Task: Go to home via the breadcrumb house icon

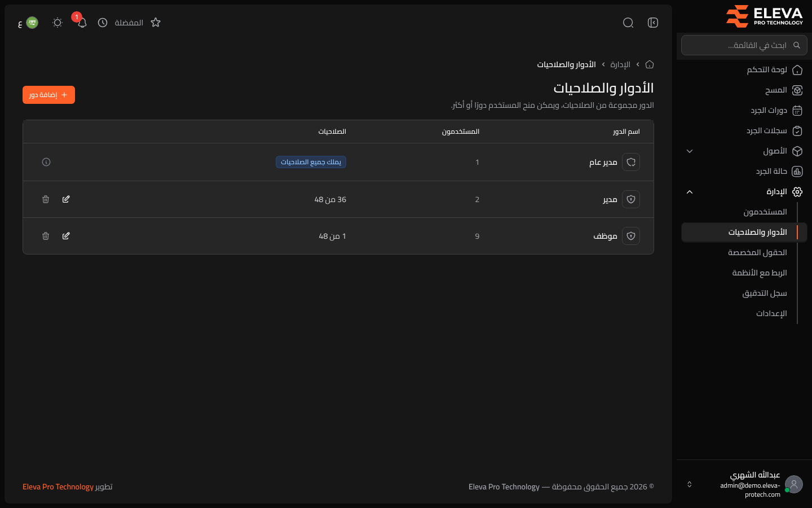Action: [650, 64]
